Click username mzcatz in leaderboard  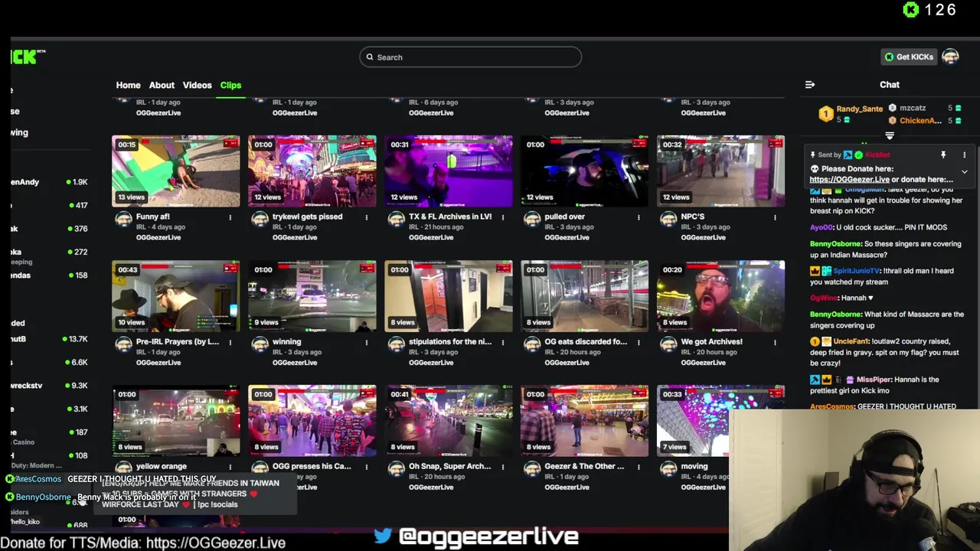point(913,108)
